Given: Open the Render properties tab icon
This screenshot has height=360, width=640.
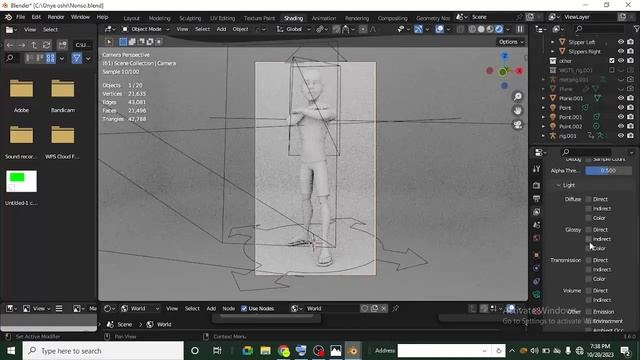Looking at the screenshot, I should 537,185.
